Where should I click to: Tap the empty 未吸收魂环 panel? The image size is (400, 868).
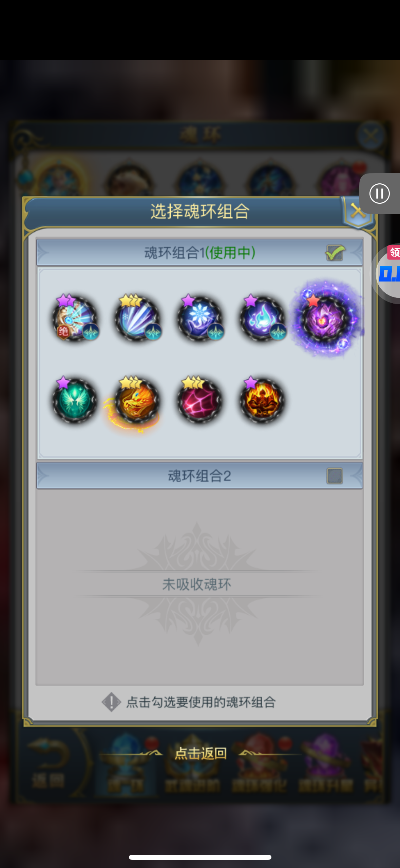(199, 587)
